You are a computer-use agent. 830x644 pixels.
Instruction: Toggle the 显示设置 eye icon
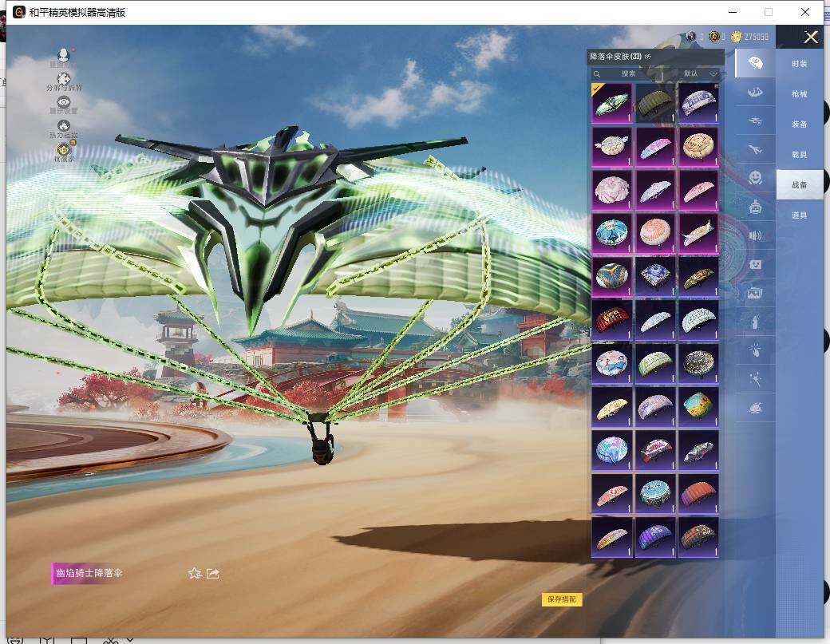[64, 103]
